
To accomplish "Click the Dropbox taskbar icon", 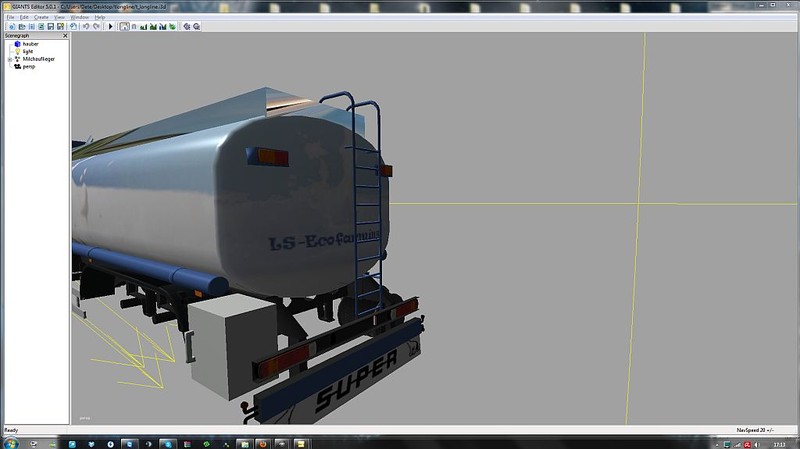I will tap(91, 444).
